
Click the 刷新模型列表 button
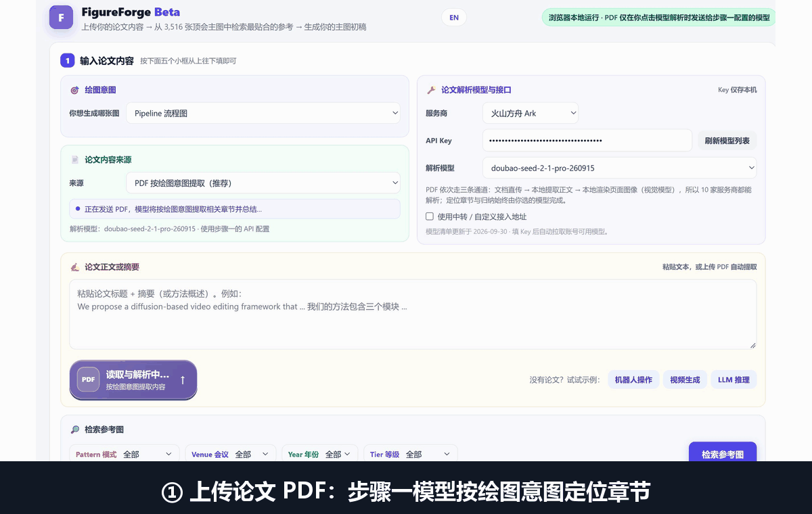click(727, 141)
